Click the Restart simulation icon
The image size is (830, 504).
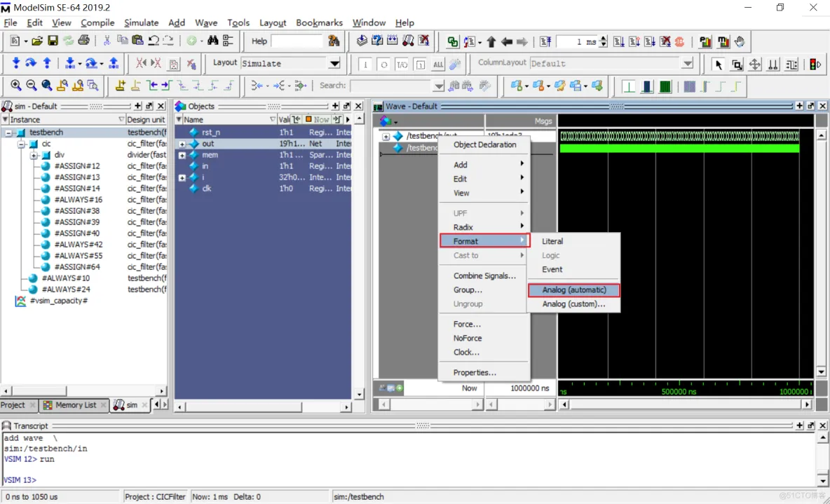point(545,42)
